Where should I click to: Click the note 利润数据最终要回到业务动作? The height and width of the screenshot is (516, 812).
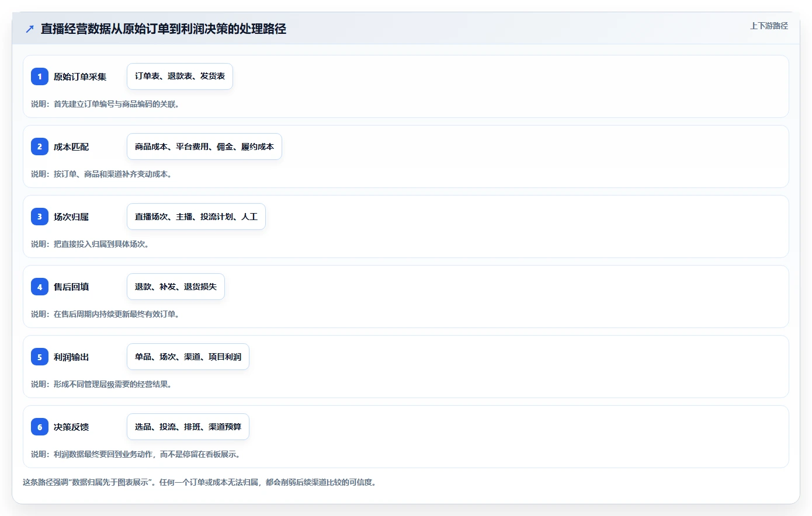(136, 454)
